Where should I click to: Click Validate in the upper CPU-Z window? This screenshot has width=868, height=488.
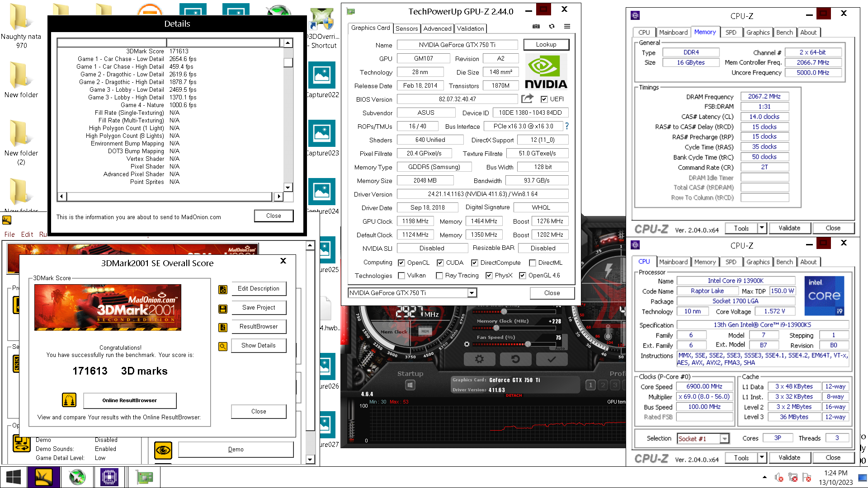click(789, 228)
